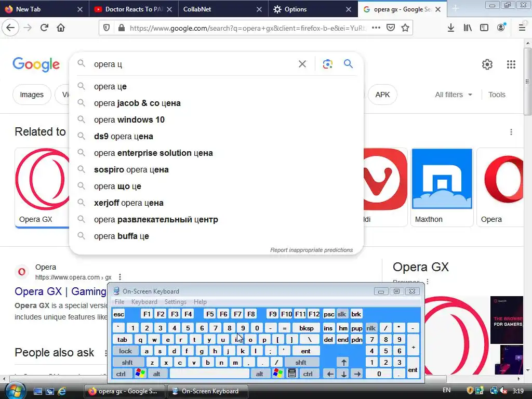This screenshot has height=399, width=532.
Task: Open Firefox hamburger menu
Action: 522,28
